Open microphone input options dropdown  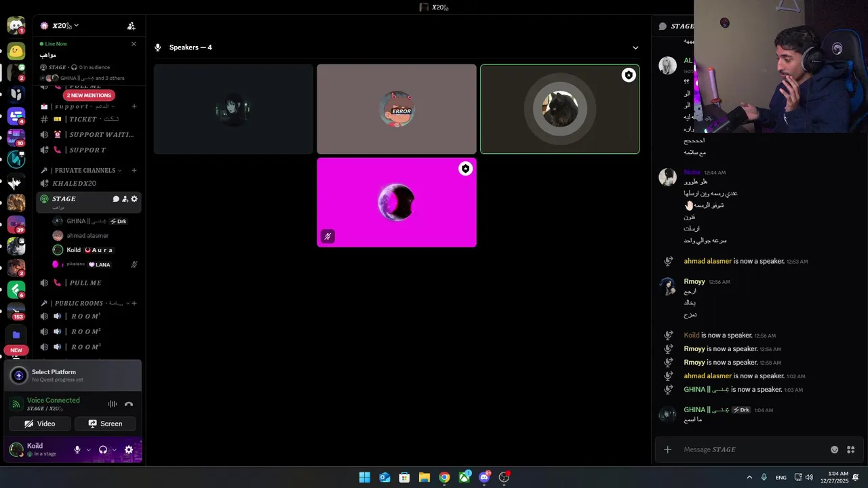(88, 449)
